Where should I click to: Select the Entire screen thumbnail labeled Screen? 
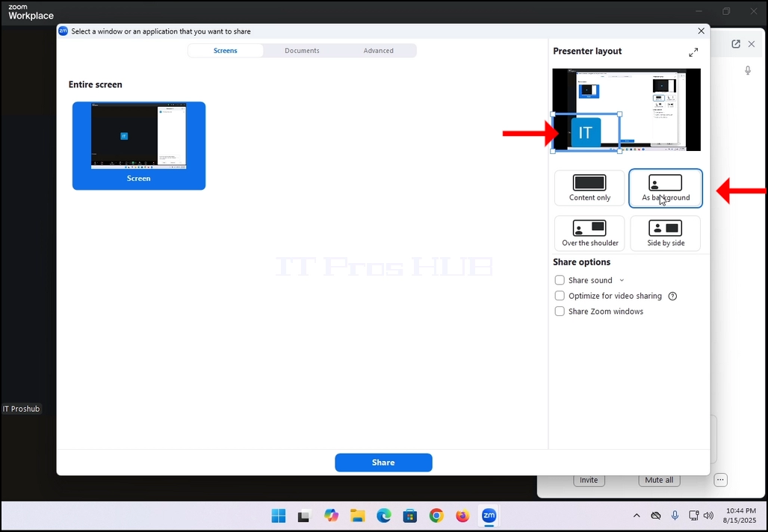[139, 146]
